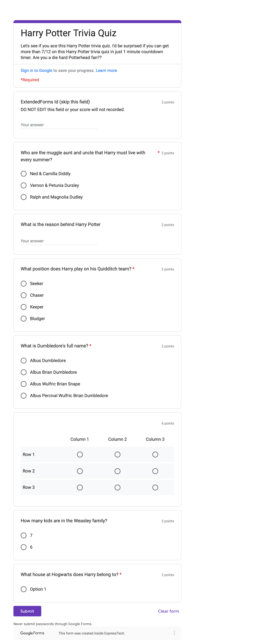
Task: Select Vernon & Petunia Dursley option
Action: pos(24,185)
